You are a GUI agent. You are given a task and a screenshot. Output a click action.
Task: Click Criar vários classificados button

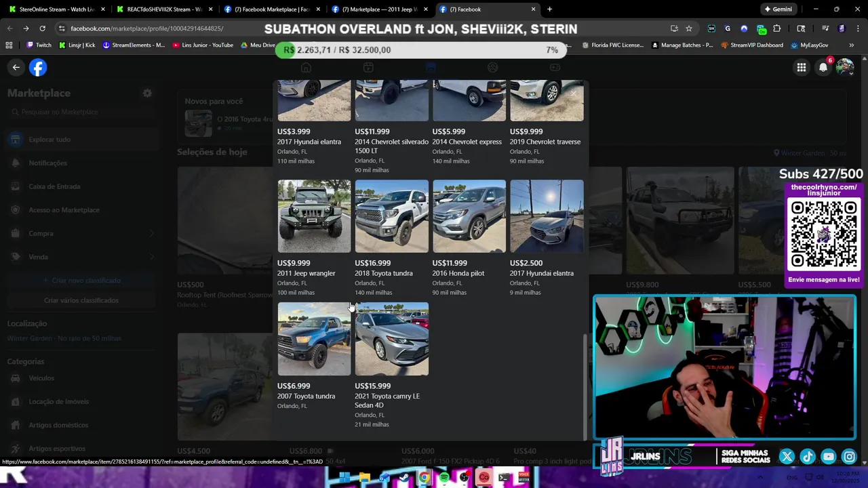click(81, 300)
